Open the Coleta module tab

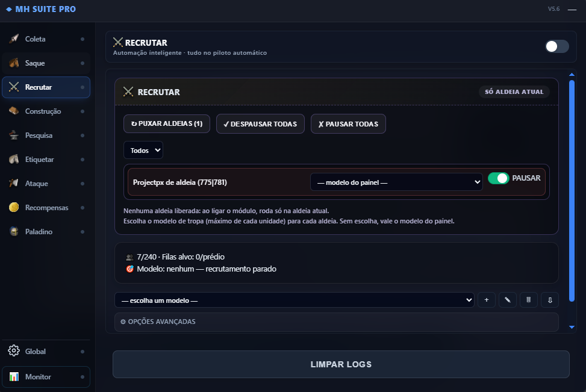point(46,39)
